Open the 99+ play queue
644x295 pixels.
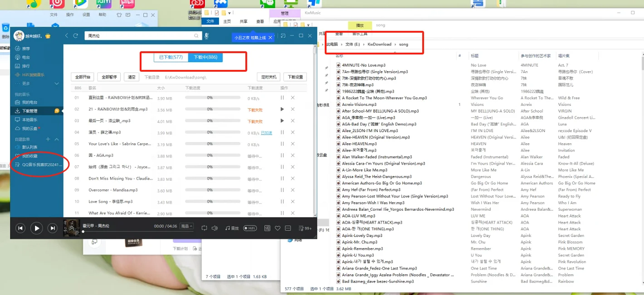tap(305, 228)
